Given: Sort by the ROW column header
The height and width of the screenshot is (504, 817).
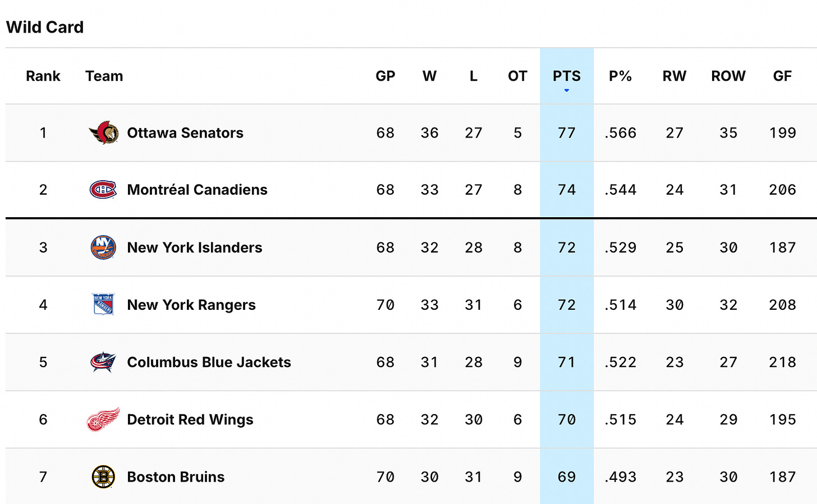Looking at the screenshot, I should click(x=728, y=76).
